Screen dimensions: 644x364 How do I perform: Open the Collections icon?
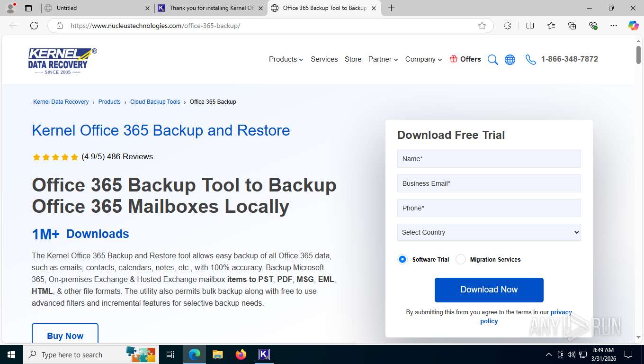click(x=572, y=26)
